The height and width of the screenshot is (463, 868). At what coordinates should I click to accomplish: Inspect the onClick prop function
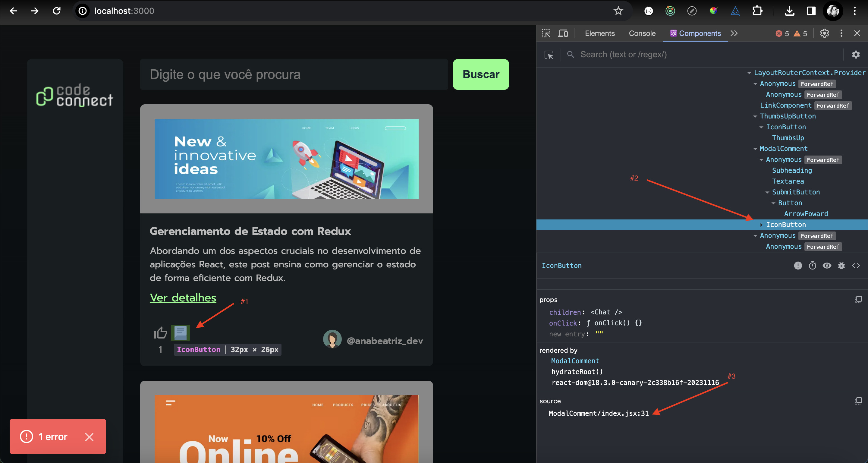[614, 323]
